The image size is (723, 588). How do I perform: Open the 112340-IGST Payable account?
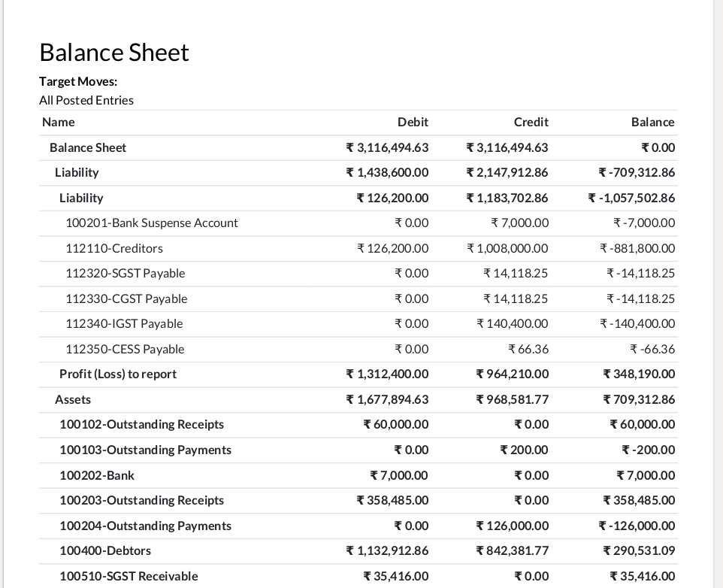124,323
